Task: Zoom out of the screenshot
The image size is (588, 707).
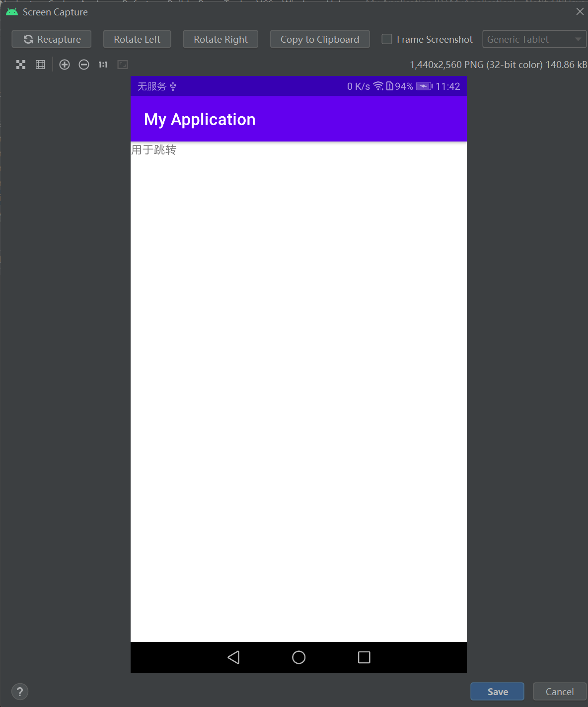Action: pyautogui.click(x=84, y=65)
